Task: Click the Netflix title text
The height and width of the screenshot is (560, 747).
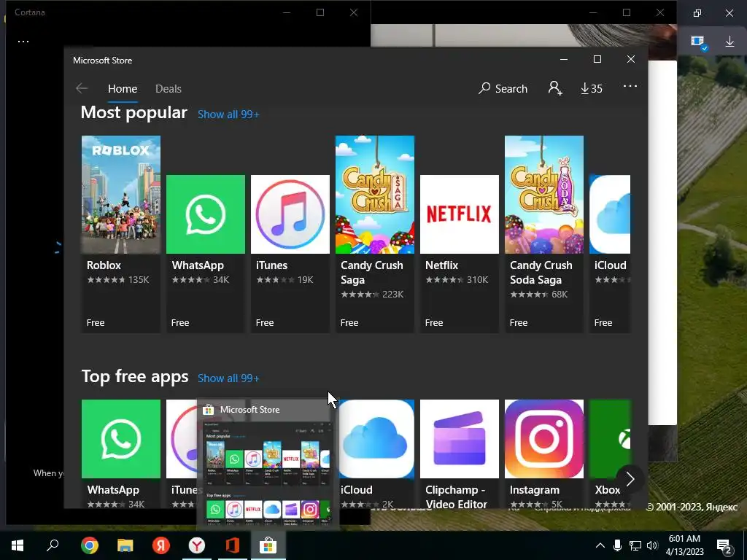Action: coord(441,265)
